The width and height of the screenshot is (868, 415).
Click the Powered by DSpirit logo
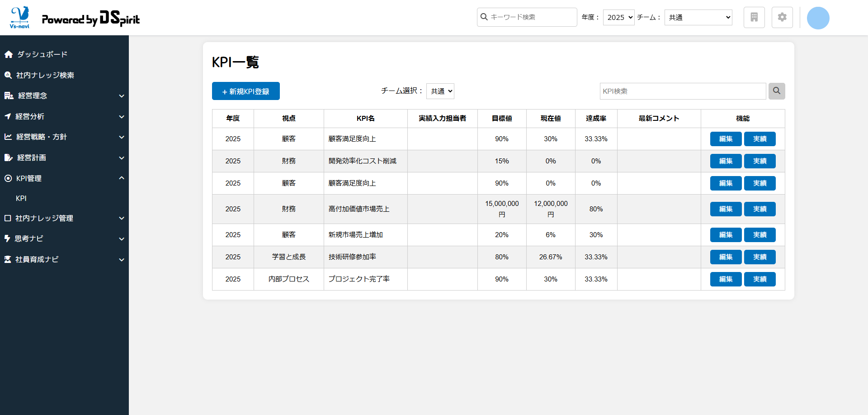pos(91,19)
